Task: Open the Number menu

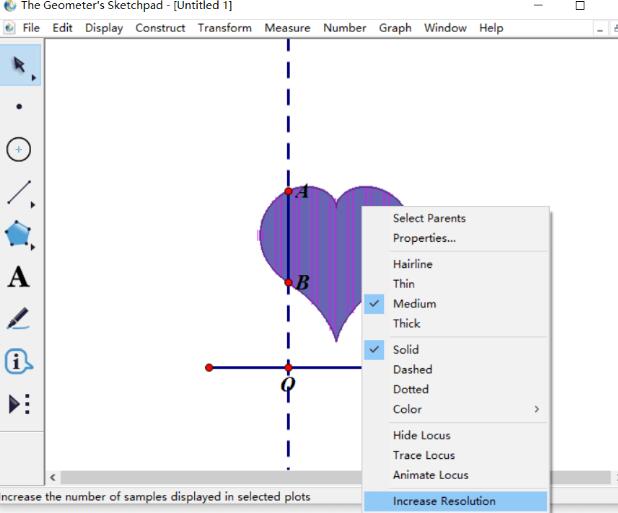Action: (x=345, y=28)
